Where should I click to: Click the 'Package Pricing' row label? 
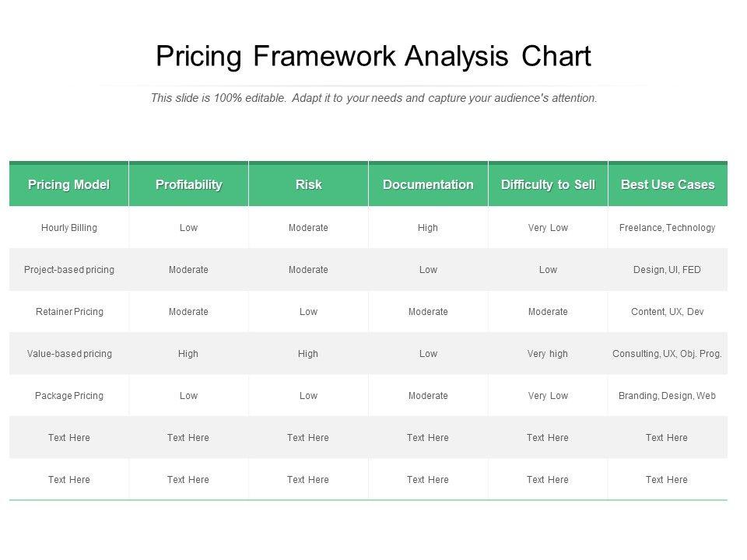point(69,396)
